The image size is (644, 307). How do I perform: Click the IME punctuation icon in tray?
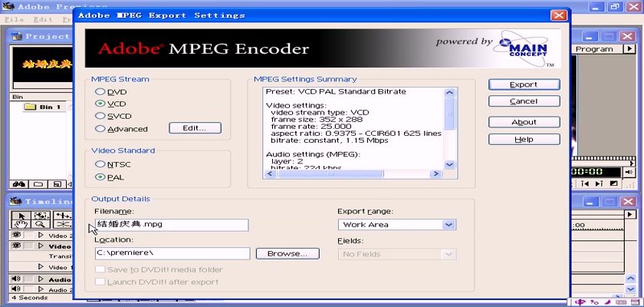coord(593,303)
